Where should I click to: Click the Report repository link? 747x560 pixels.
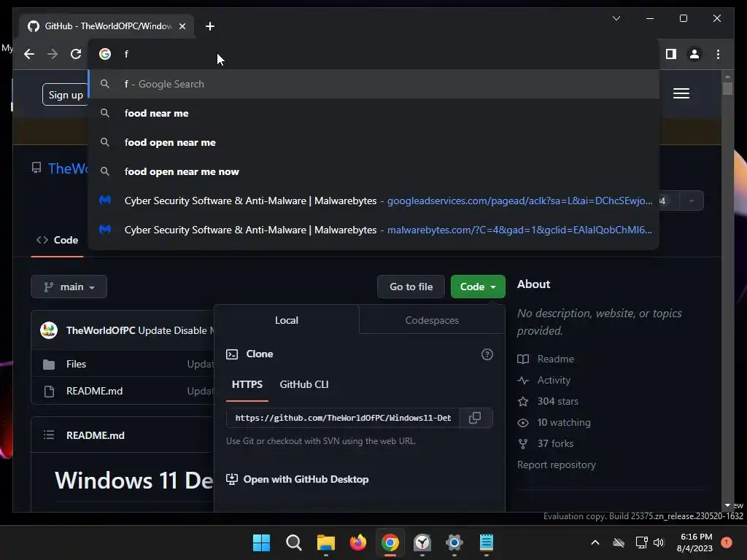pyautogui.click(x=557, y=464)
